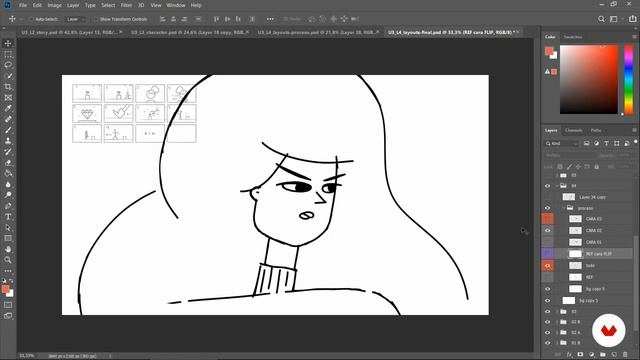Expand the 03 group
The image size is (640, 360).
point(558,312)
